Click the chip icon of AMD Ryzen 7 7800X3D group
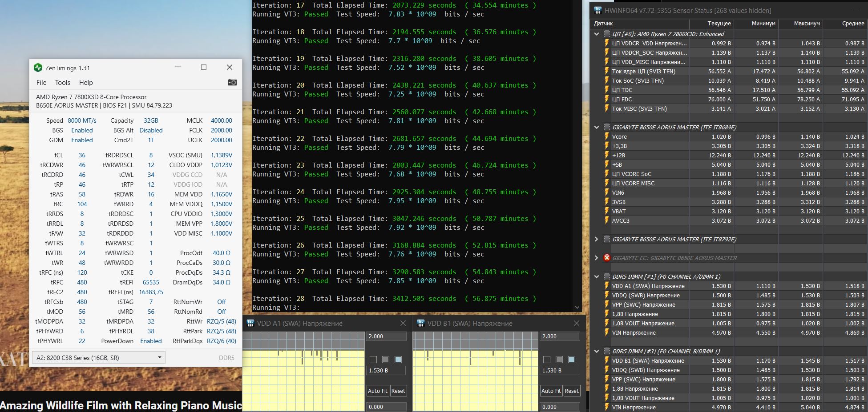 (606, 34)
